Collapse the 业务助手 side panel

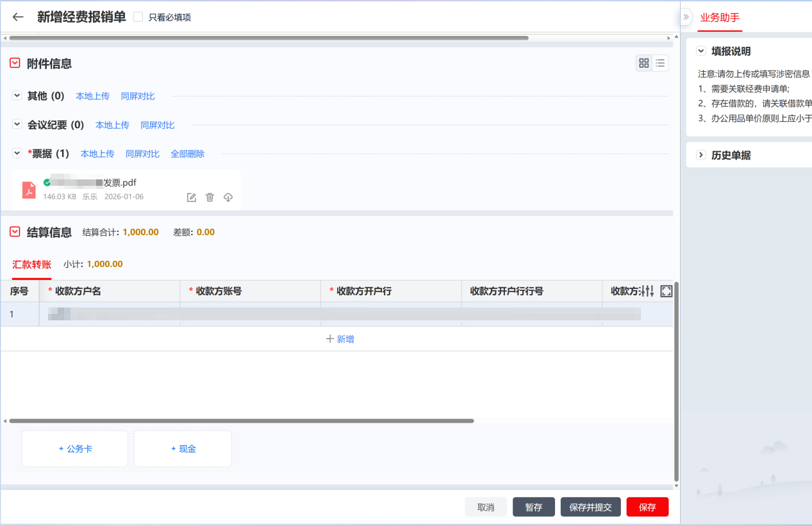coord(686,17)
